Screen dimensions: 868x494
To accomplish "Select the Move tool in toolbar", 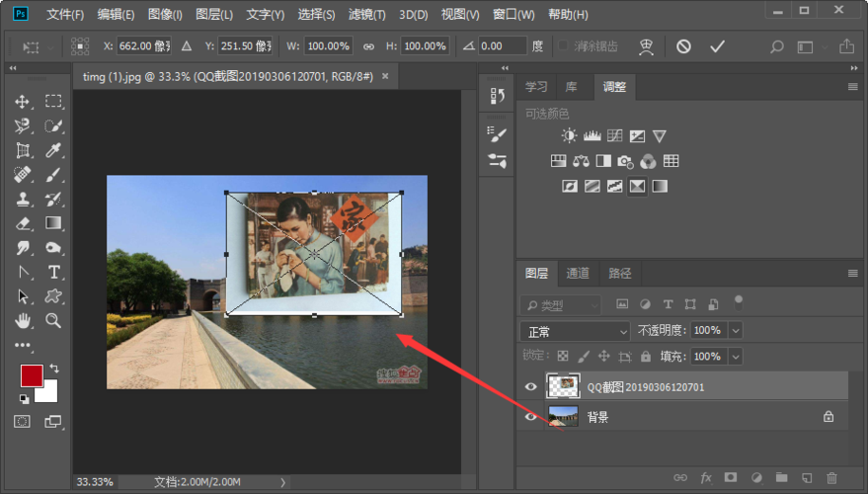I will [x=23, y=102].
